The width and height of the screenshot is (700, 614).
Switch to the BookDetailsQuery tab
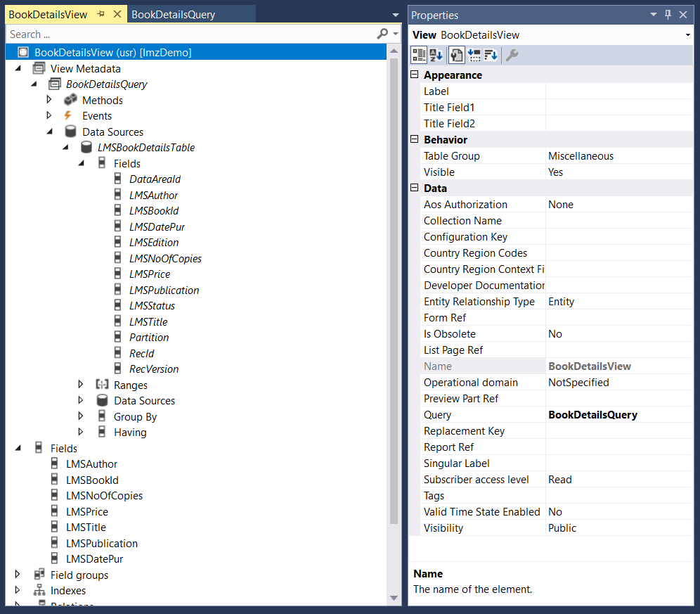174,14
